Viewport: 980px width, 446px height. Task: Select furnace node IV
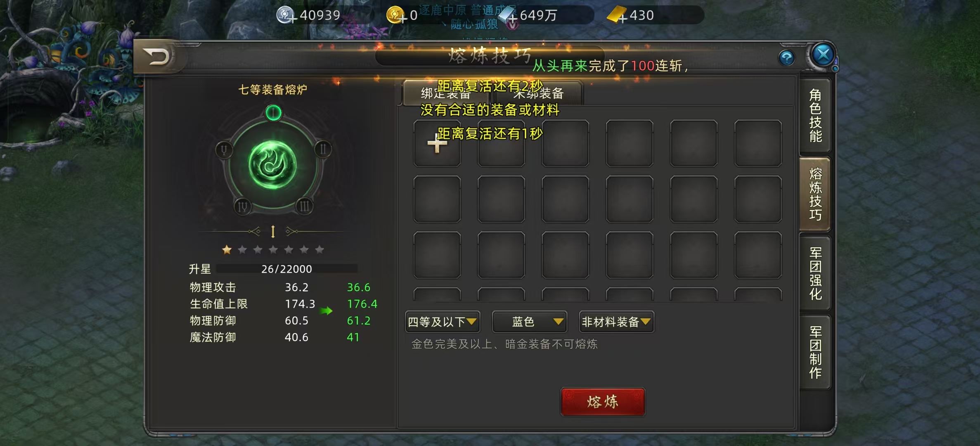[242, 206]
